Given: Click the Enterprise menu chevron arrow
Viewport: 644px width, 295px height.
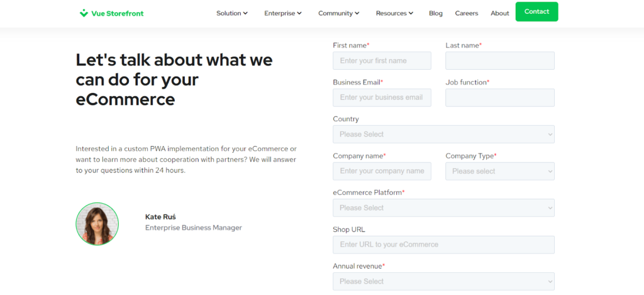Looking at the screenshot, I should click(x=299, y=13).
